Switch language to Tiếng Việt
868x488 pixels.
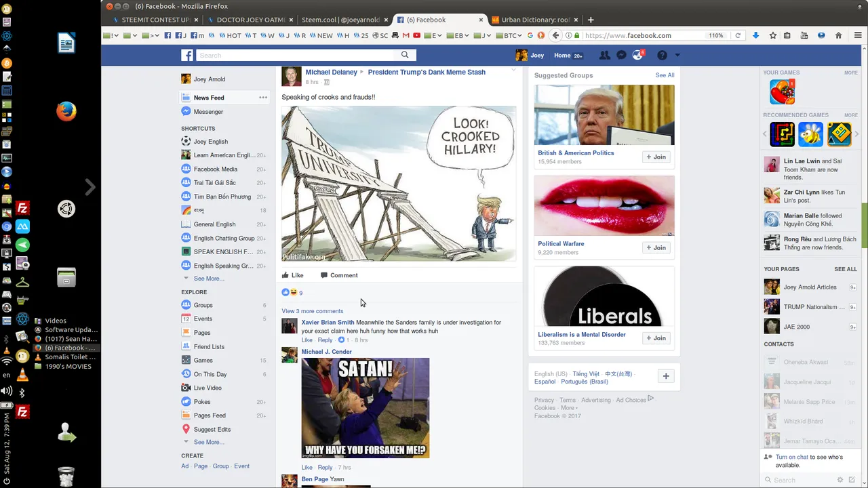[x=586, y=374]
